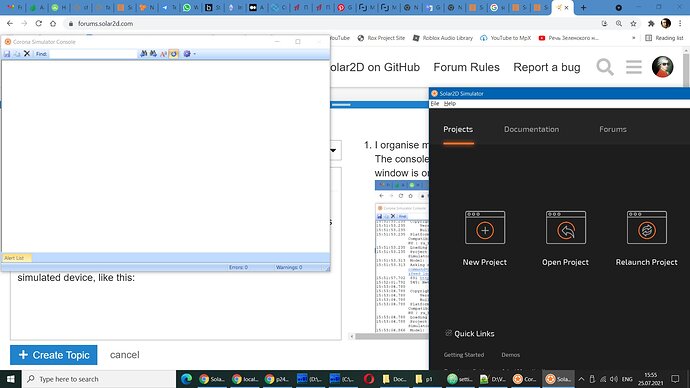
Task: Switch to the Forums tab in the Simulator
Action: [x=613, y=129]
